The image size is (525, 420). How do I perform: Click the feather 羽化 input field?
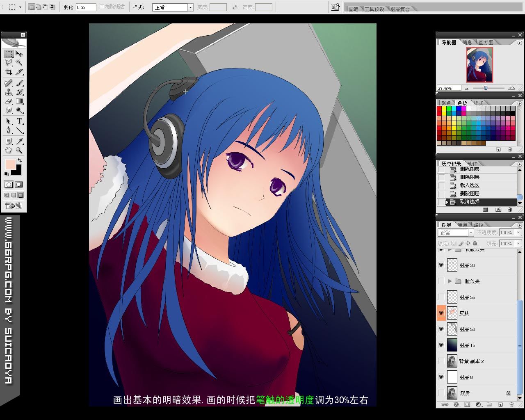click(x=86, y=7)
